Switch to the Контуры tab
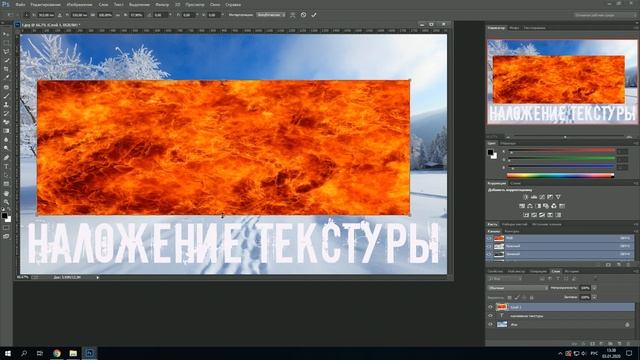Screen dimensions: 640x360 pyautogui.click(x=512, y=231)
